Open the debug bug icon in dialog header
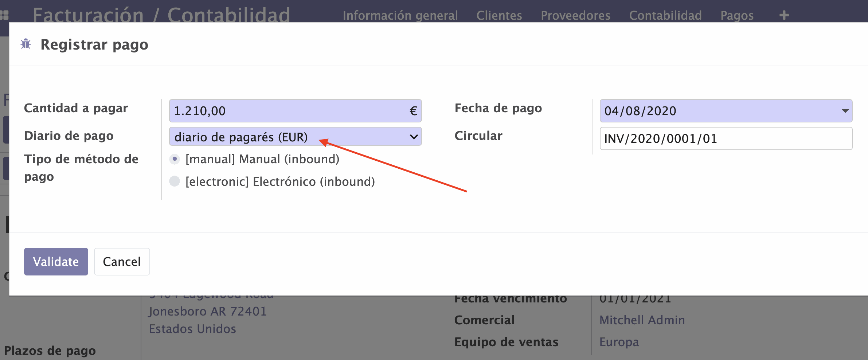This screenshot has height=360, width=868. click(26, 44)
